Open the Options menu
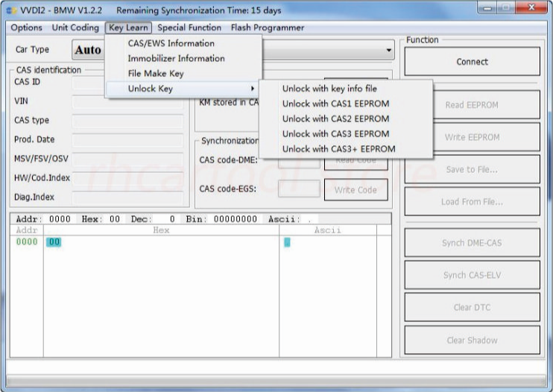Viewport: 553px width, 392px height. [26, 28]
